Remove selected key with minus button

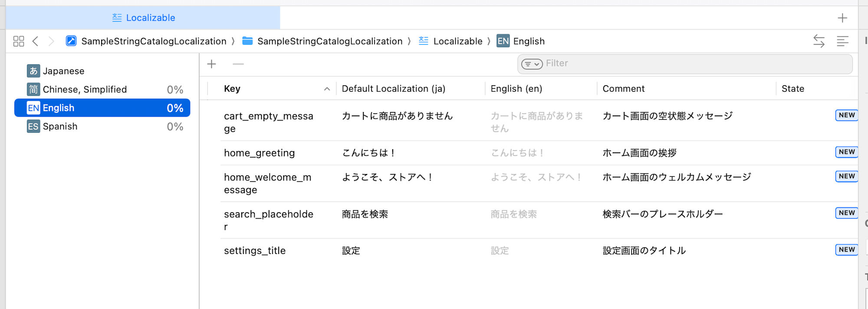click(x=238, y=64)
